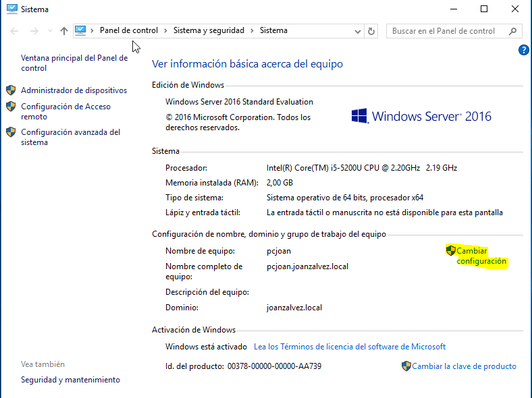Open Microsoft software license terms link
This screenshot has height=398, width=532.
point(350,347)
